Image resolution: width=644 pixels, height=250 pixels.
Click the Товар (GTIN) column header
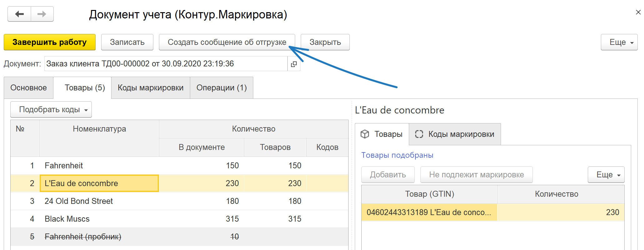point(429,194)
